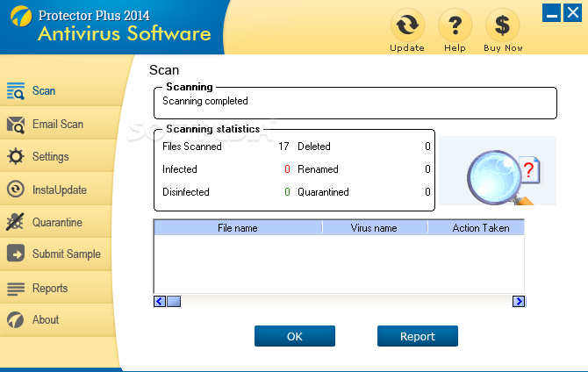Click the Protector Plus logo icon
This screenshot has height=372, width=588.
21,16
